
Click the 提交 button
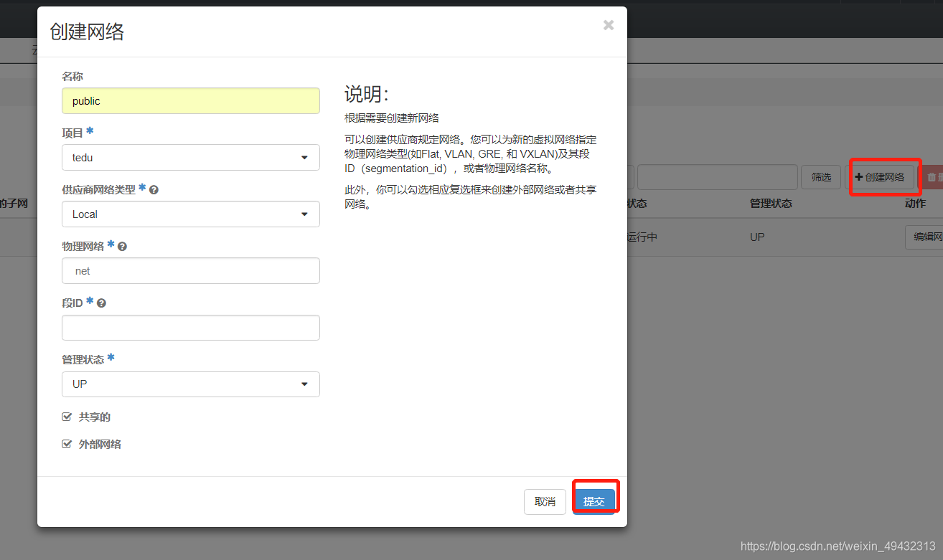click(x=594, y=501)
